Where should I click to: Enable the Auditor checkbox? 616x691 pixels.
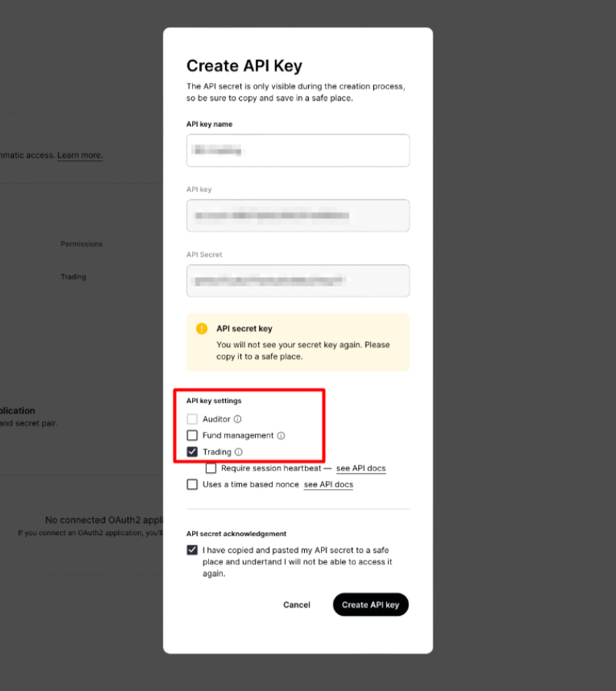coord(192,419)
